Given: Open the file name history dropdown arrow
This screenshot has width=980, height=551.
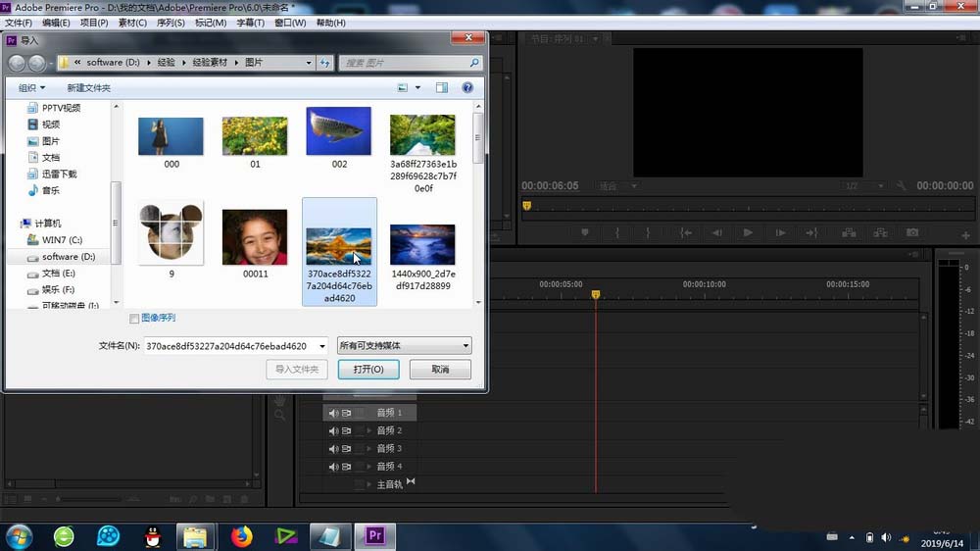Looking at the screenshot, I should [x=321, y=346].
